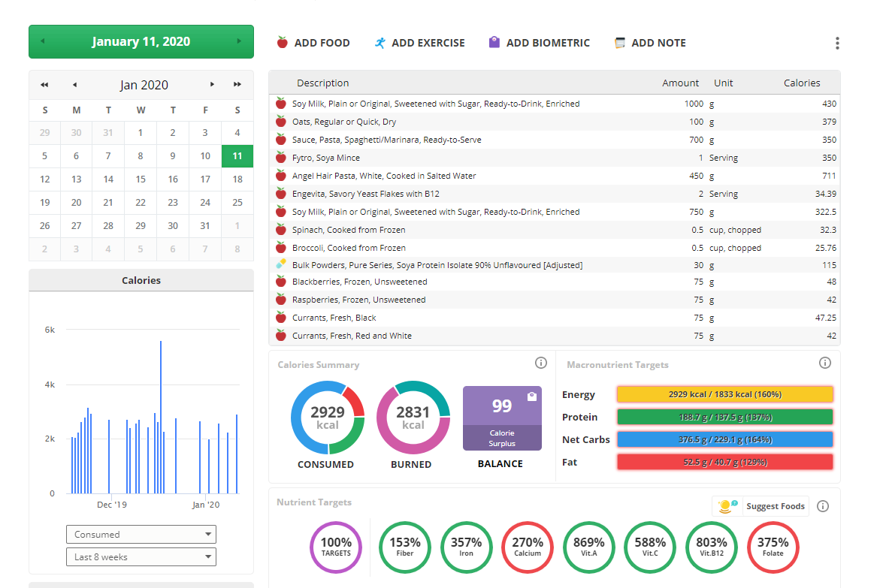
Task: Select Sauce, Pasta, Spaghetti/Marinara entry
Action: 555,140
